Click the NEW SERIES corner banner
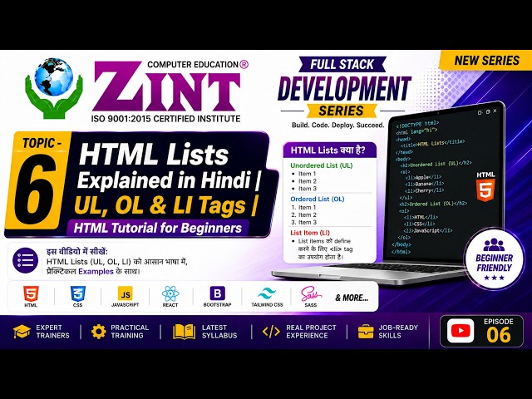The height and width of the screenshot is (399, 532). click(485, 61)
